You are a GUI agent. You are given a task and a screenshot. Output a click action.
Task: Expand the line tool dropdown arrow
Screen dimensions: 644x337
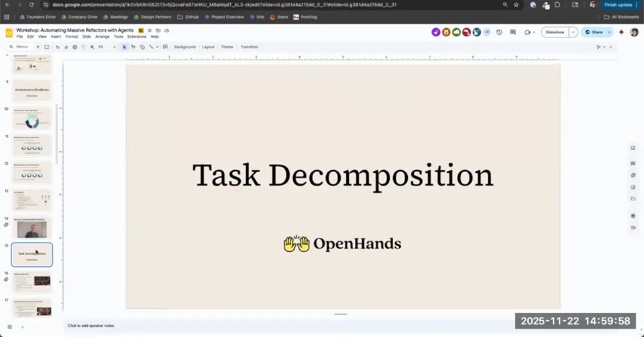(x=157, y=47)
